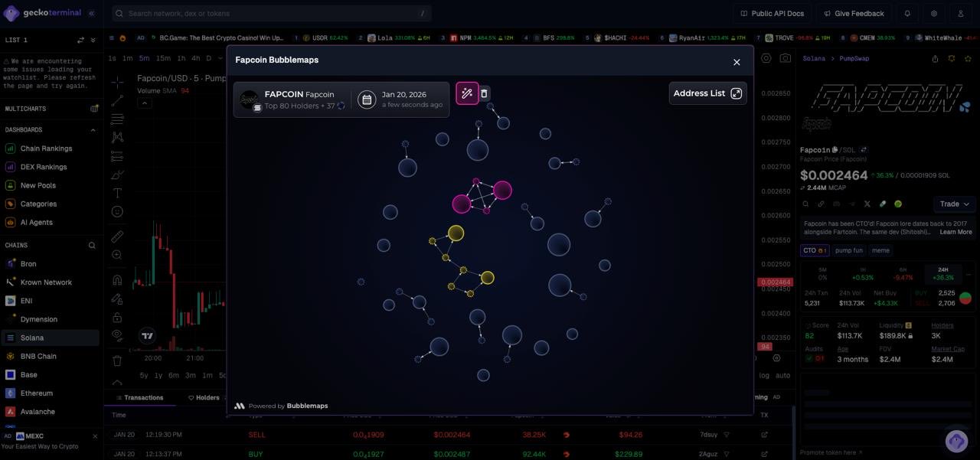Open external TX link for the SELL row
Viewport: 980px width, 460px height.
(x=764, y=435)
